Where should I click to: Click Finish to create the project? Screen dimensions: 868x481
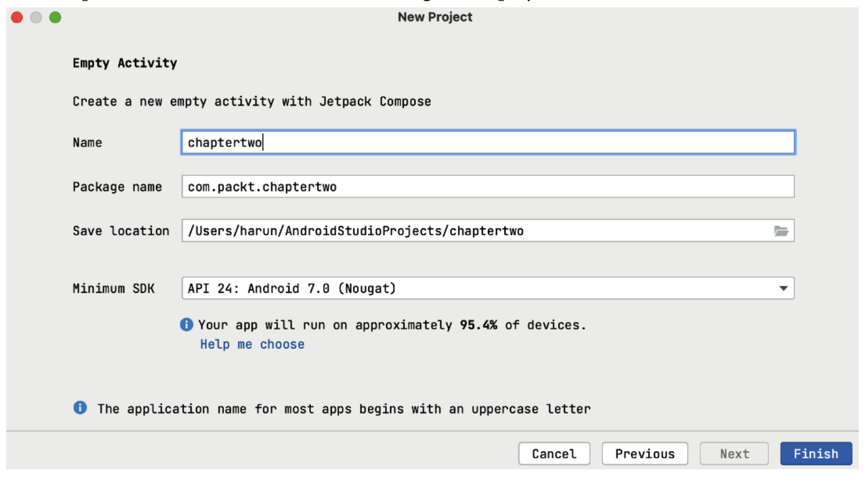click(815, 453)
